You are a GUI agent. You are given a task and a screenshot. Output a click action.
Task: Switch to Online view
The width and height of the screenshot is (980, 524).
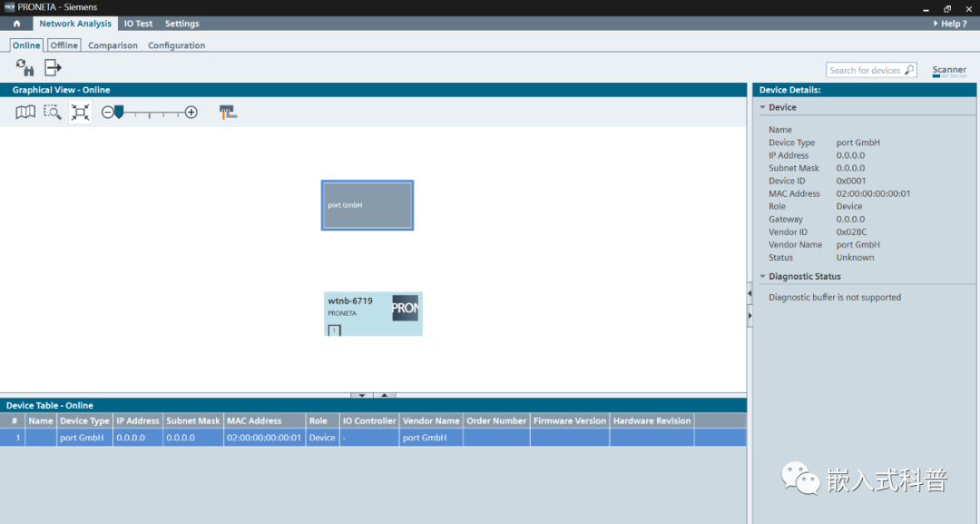(26, 45)
